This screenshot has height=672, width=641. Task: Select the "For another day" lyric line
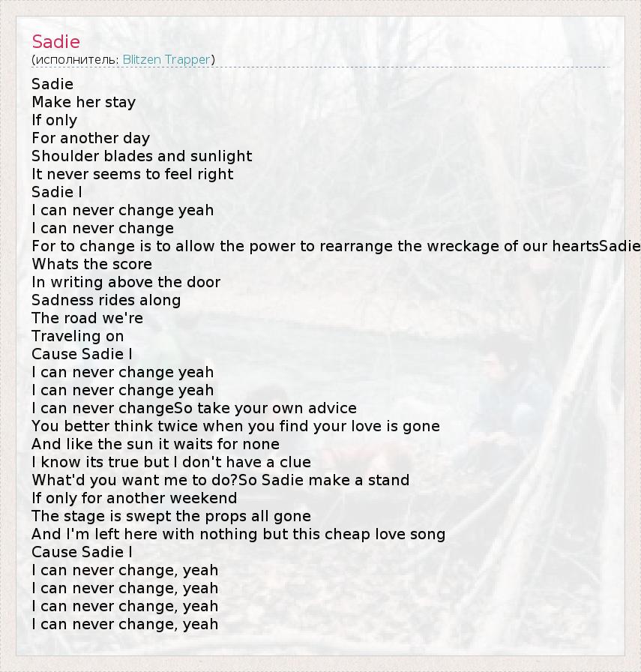pos(91,138)
